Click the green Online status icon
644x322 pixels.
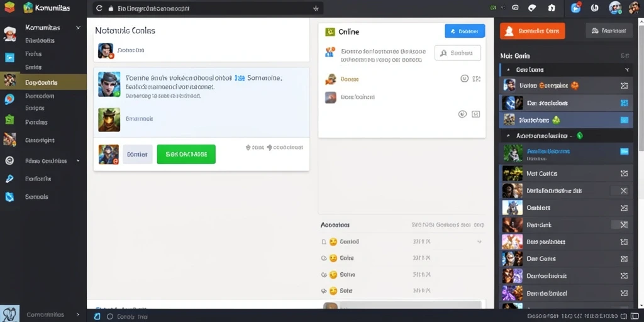[x=330, y=31]
